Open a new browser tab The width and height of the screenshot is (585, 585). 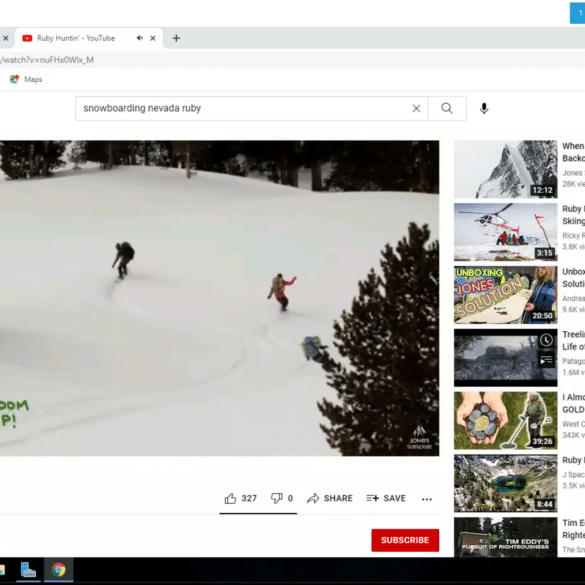pyautogui.click(x=176, y=38)
